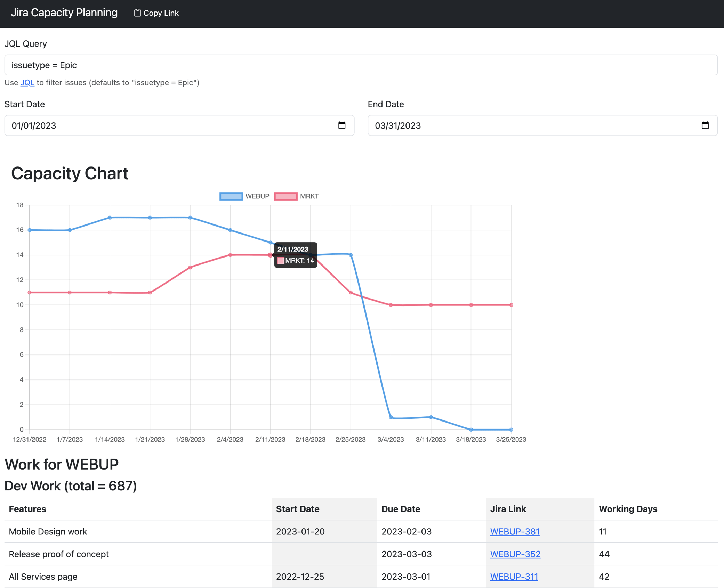Click the JQL help link
This screenshot has height=588, width=724.
click(x=27, y=83)
